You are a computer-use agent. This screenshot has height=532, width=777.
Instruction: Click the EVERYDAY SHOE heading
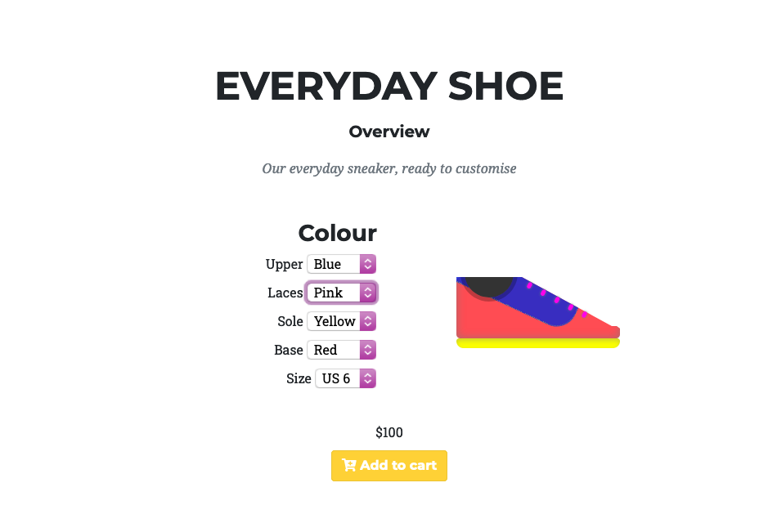(389, 86)
